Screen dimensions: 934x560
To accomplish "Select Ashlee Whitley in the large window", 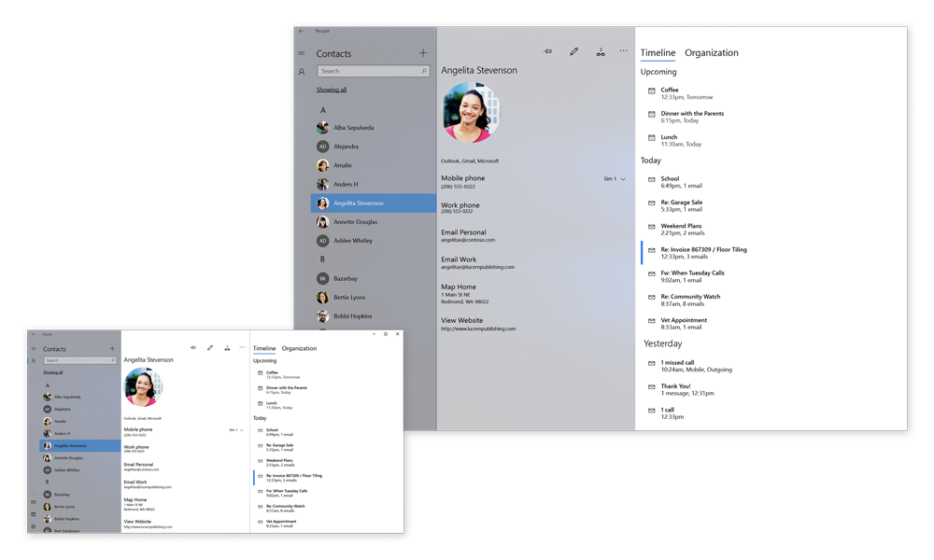I will [x=374, y=241].
